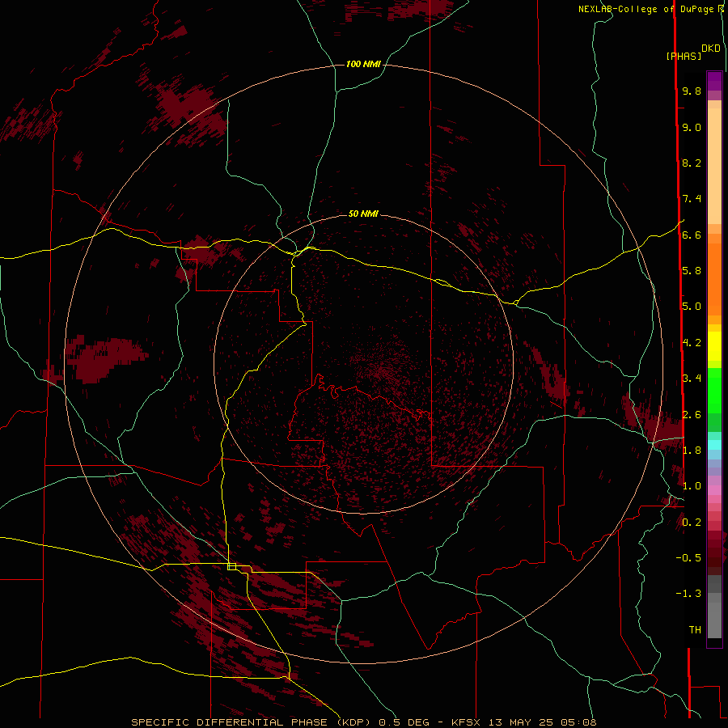This screenshot has height=728, width=728.
Task: Click the SPECIFIC DIFFERENTIAL PHASE (KDP) product title
Action: pos(251,722)
